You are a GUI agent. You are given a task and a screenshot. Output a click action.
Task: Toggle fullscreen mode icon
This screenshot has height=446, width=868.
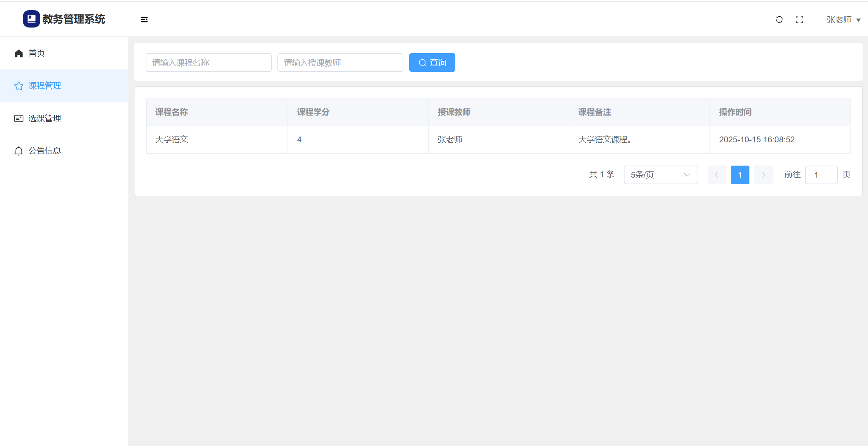tap(799, 19)
